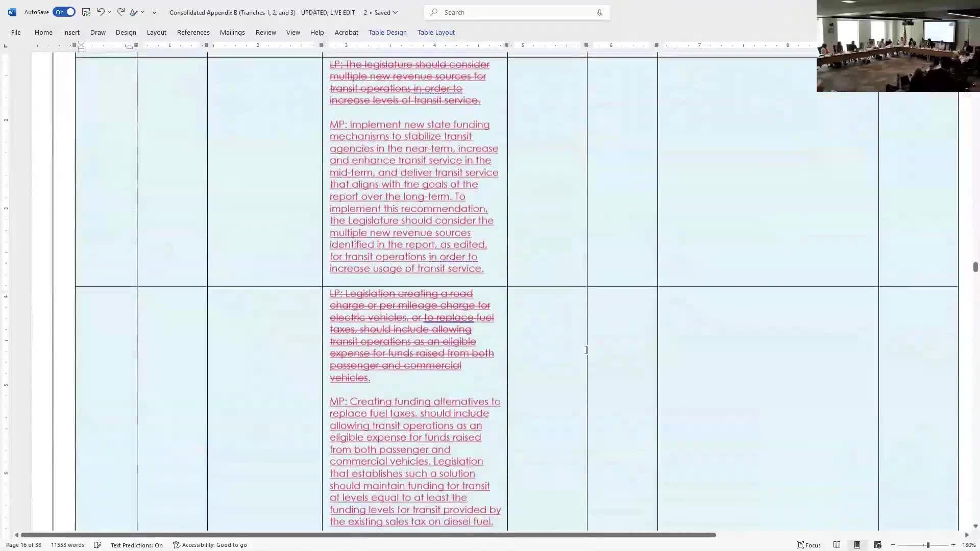
Task: Open Customize Quick Access Toolbar dropdown
Action: (154, 12)
